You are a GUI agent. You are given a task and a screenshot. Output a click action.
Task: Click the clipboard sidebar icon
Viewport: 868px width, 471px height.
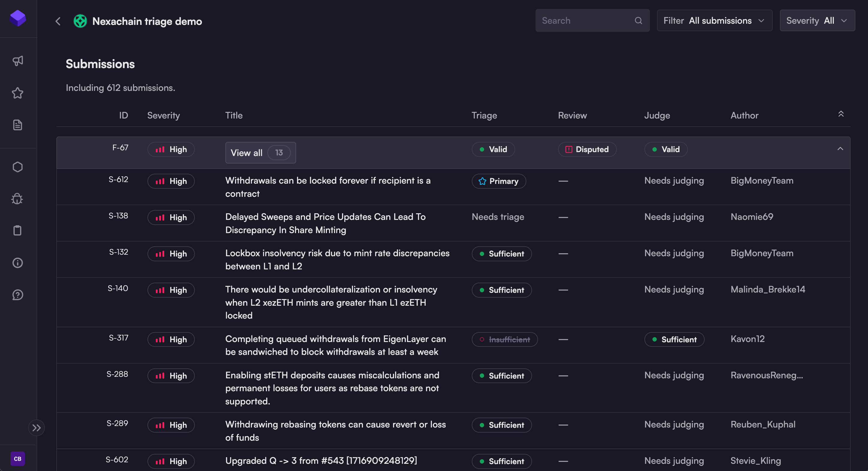(x=17, y=231)
